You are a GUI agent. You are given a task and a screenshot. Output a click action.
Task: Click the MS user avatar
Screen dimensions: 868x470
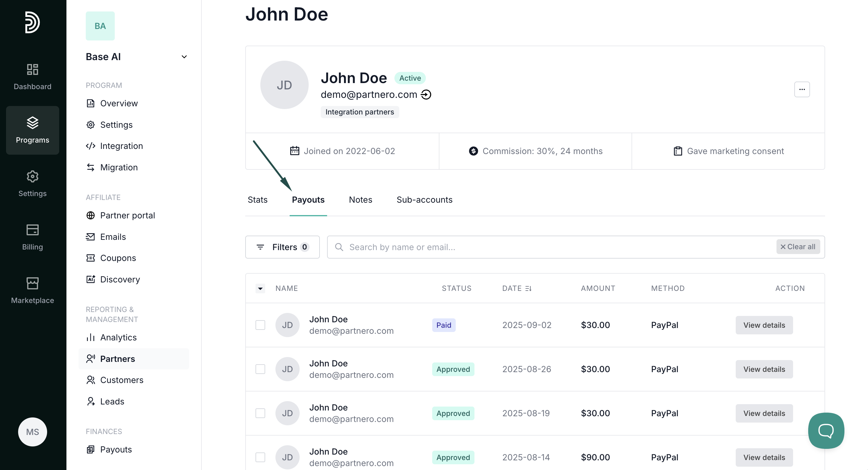[x=32, y=432]
